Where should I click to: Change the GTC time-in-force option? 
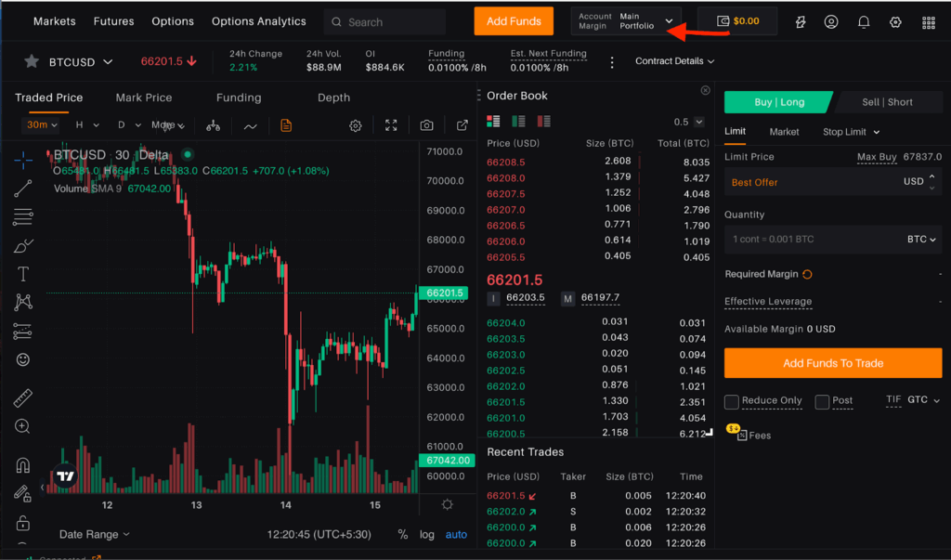click(919, 399)
